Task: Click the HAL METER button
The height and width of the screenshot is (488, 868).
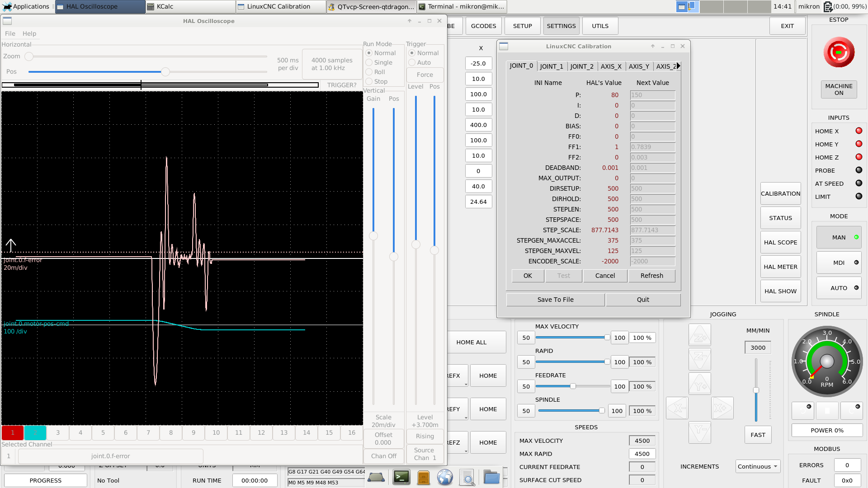Action: [x=780, y=267]
